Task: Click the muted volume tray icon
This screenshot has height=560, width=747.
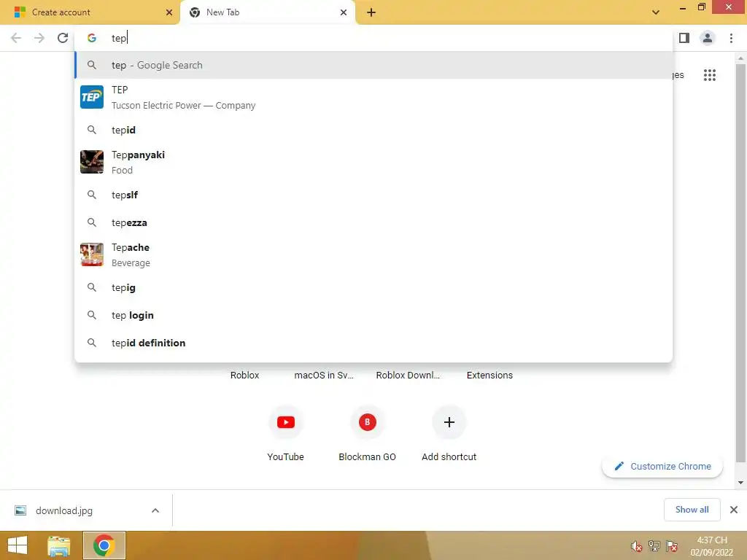Action: [636, 546]
